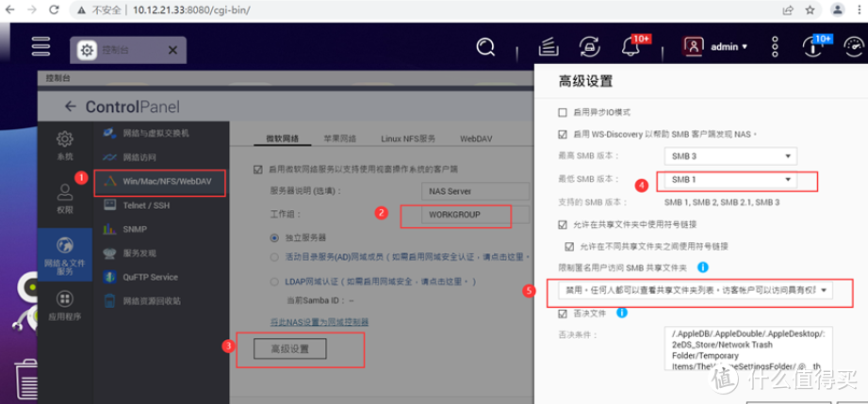Click the 否决条件 text area
868x404 pixels.
748,348
